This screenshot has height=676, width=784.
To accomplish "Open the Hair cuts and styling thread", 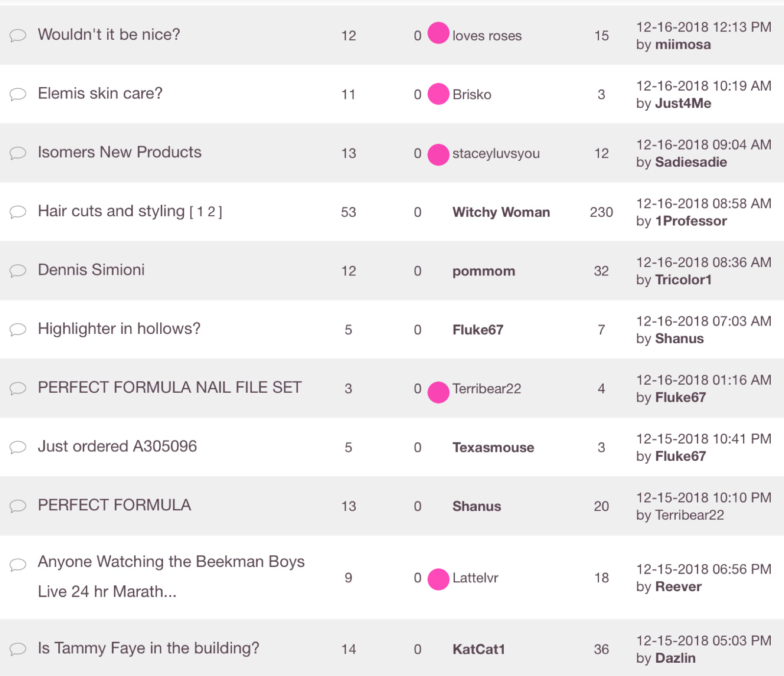I will (111, 211).
